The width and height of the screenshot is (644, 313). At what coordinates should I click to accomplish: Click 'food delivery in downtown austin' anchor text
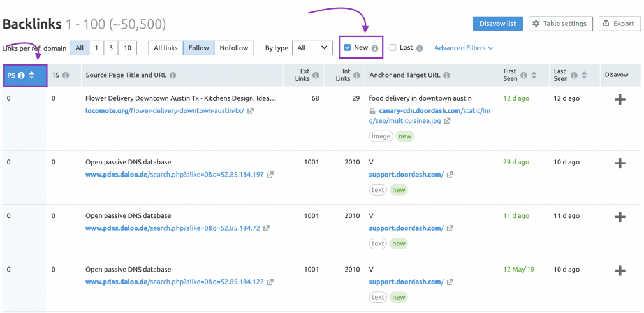click(x=420, y=99)
